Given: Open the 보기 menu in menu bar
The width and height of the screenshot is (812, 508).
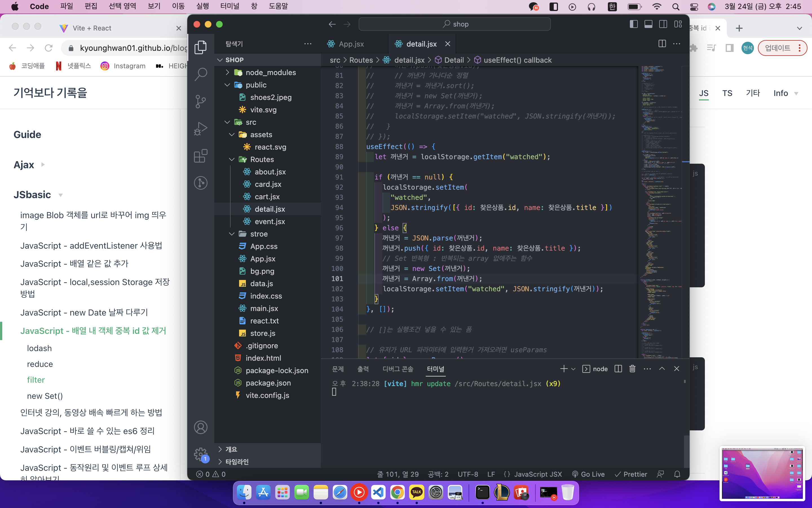Looking at the screenshot, I should click(x=154, y=6).
